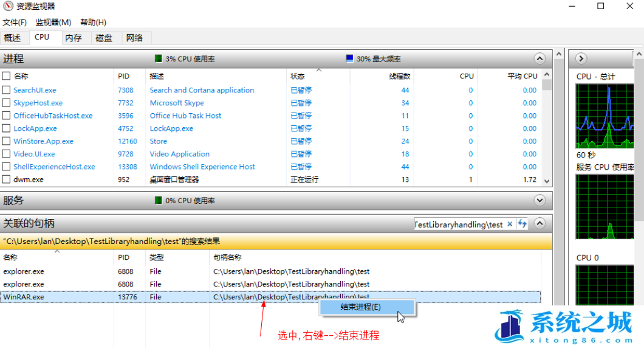Check the WinStore.App.exe checkbox
644x348 pixels.
point(6,141)
